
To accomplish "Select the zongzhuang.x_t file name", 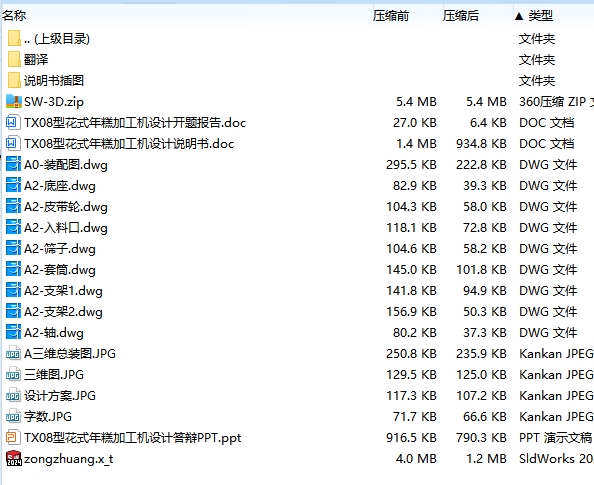I will (x=69, y=459).
